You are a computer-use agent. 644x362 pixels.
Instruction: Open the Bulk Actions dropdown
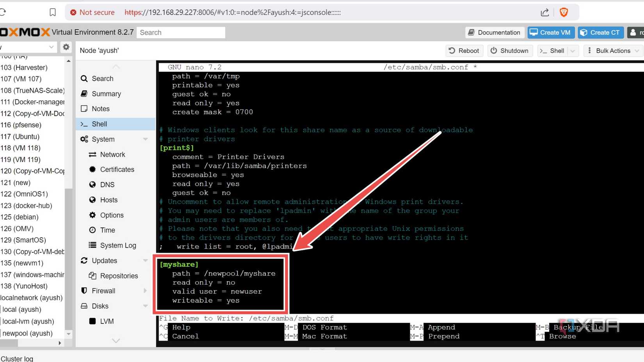612,51
